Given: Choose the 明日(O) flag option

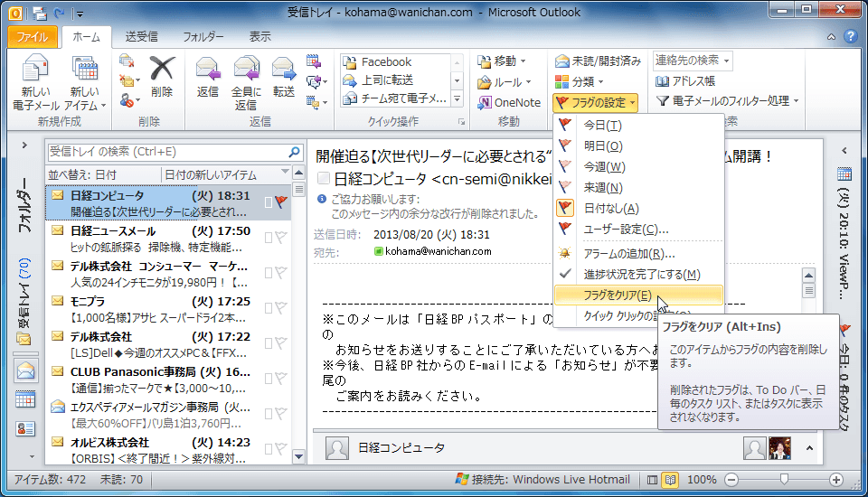Looking at the screenshot, I should (x=639, y=146).
